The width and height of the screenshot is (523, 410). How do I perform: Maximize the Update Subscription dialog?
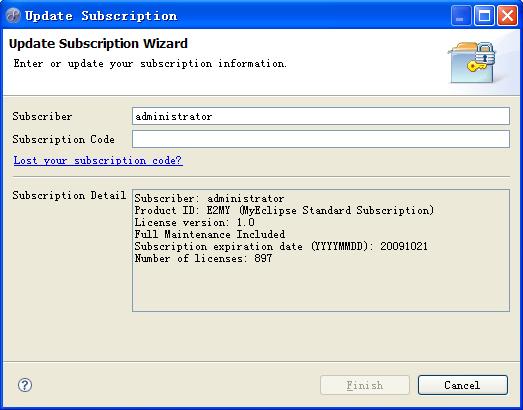pyautogui.click(x=484, y=15)
